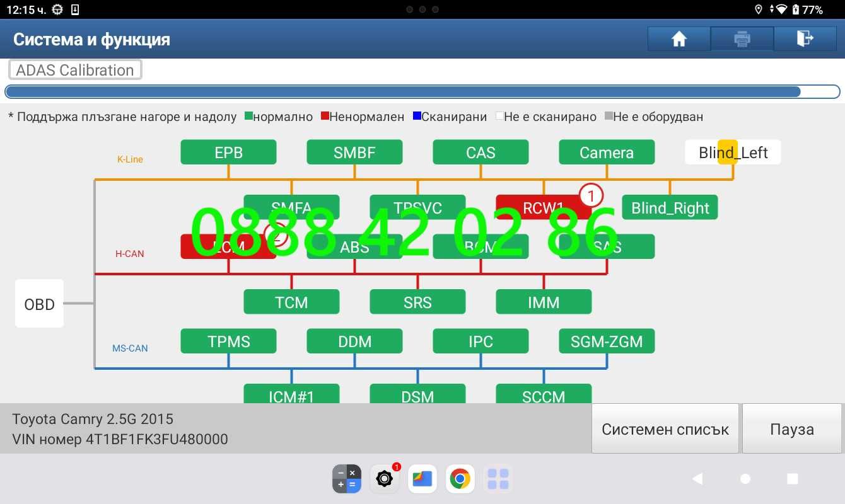Select the SMBF module
The height and width of the screenshot is (504, 845).
tap(354, 152)
